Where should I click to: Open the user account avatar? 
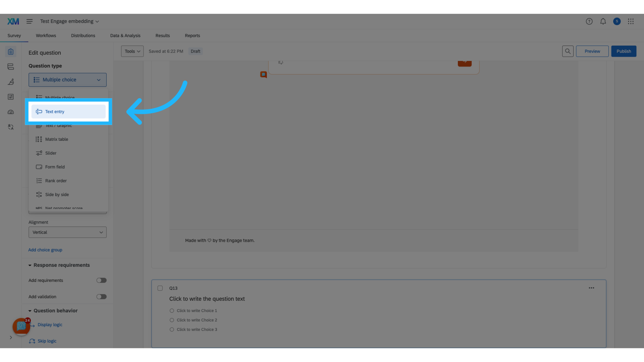tap(616, 21)
